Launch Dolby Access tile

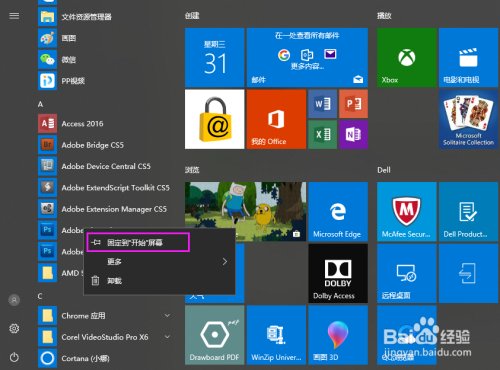pyautogui.click(x=338, y=273)
